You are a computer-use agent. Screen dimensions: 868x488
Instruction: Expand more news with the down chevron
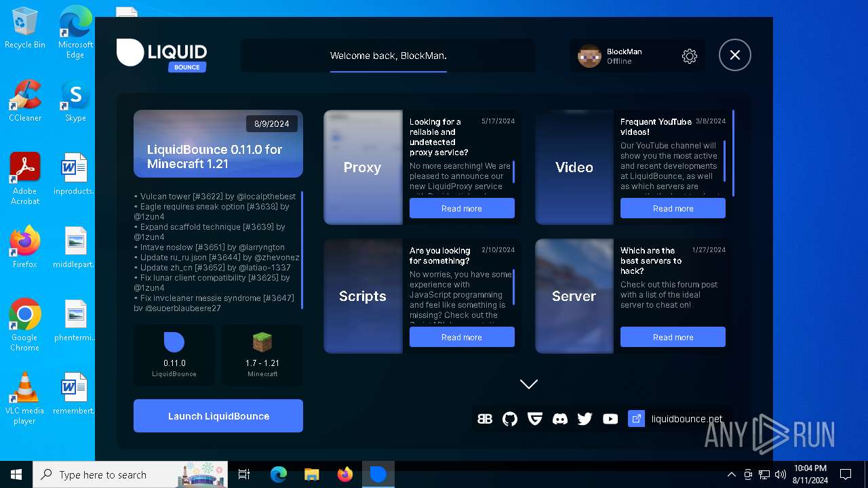pyautogui.click(x=529, y=384)
